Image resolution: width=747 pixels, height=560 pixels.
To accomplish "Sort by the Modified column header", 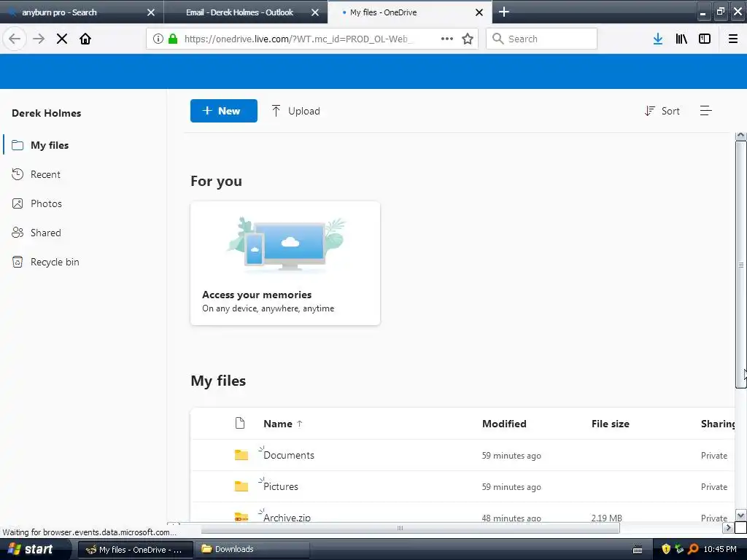I will [504, 424].
